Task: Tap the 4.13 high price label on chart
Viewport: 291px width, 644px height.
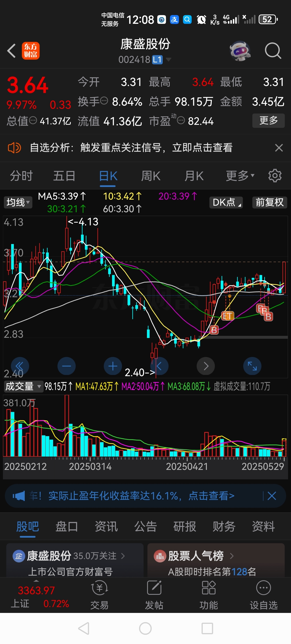Action: pyautogui.click(x=83, y=222)
